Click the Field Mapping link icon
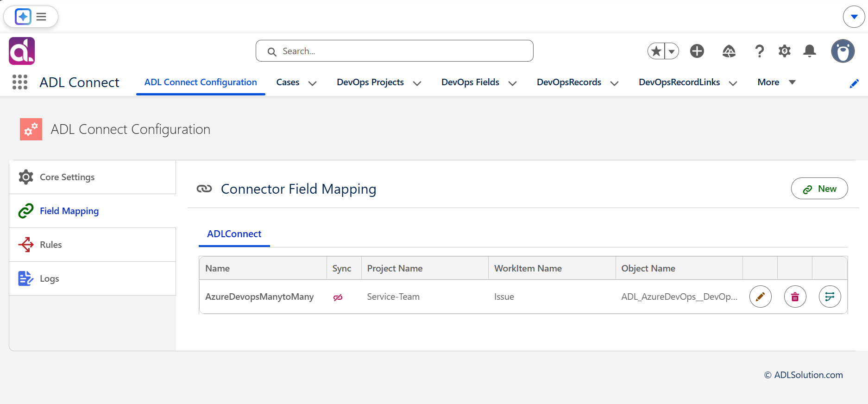The image size is (868, 404). tap(26, 211)
